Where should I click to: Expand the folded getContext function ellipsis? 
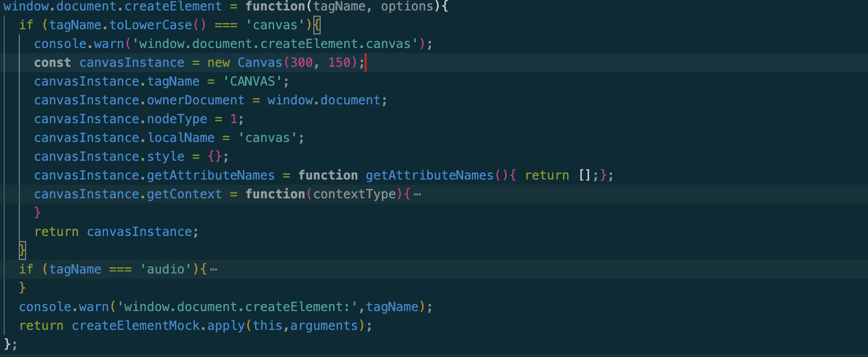(x=417, y=195)
